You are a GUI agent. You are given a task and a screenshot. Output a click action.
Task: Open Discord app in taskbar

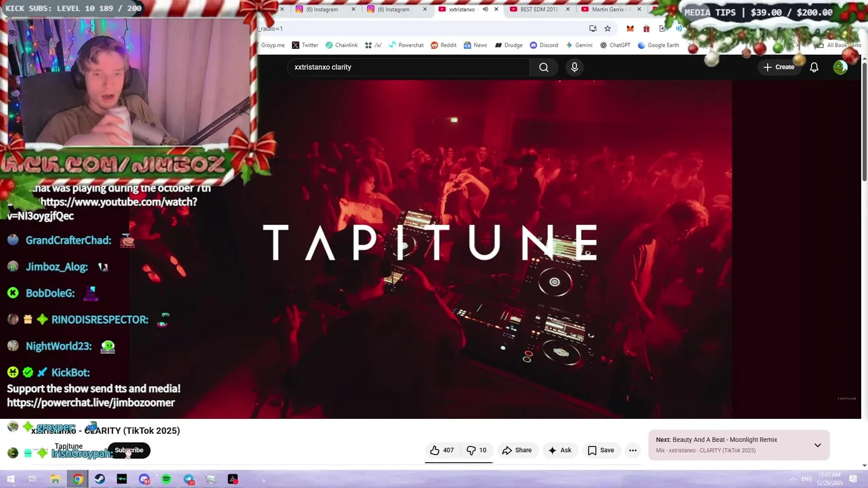[x=144, y=479]
